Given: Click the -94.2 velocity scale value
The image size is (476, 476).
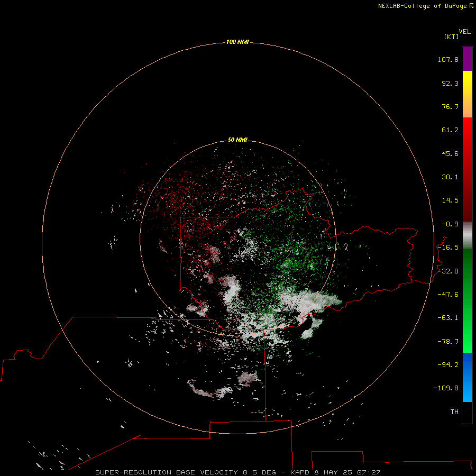Looking at the screenshot, I should pos(448,364).
